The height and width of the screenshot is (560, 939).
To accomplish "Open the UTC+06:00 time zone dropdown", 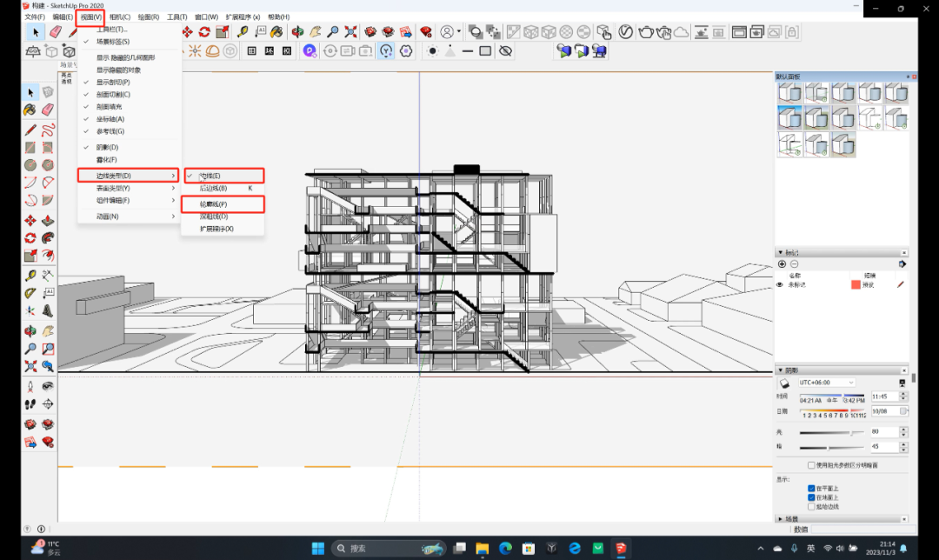I will (x=827, y=382).
